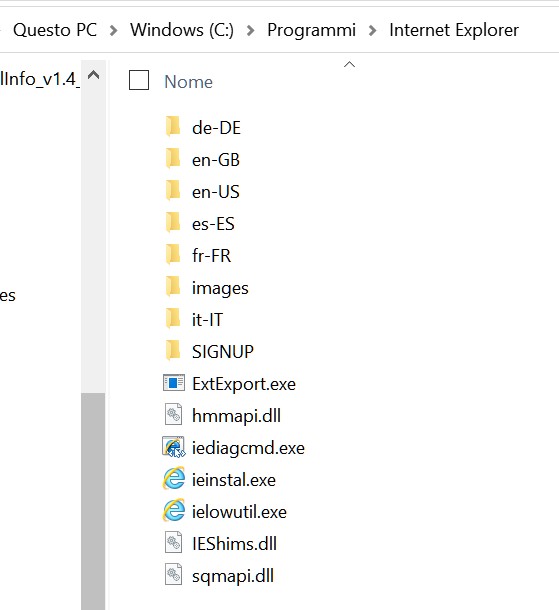Click the it-IT folder icon

tap(173, 319)
